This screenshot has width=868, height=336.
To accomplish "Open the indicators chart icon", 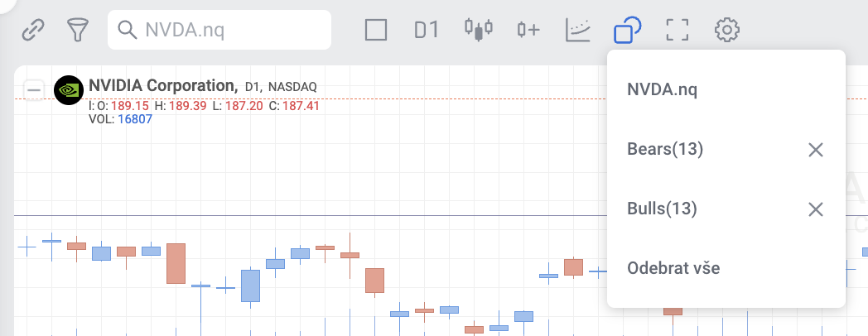I will [578, 30].
